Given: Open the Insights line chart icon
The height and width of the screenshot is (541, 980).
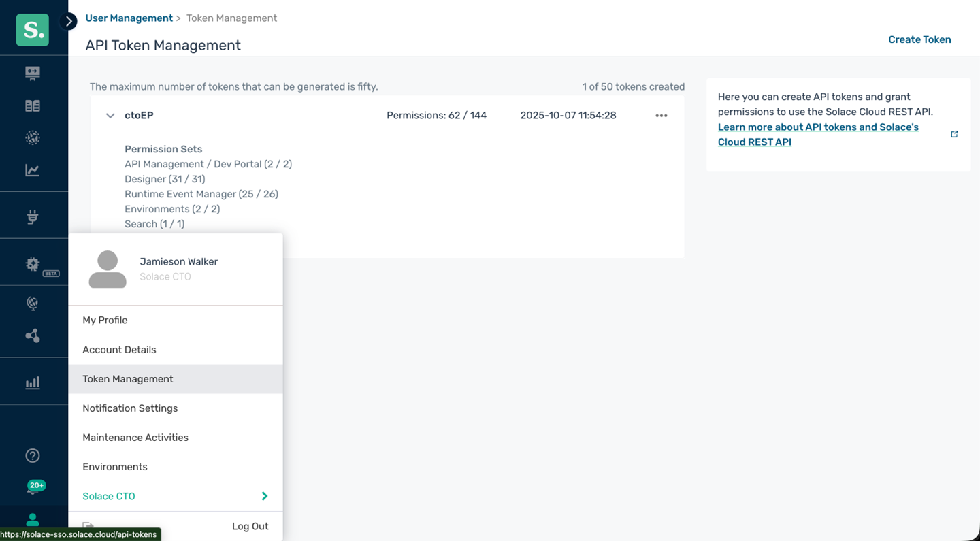Looking at the screenshot, I should pyautogui.click(x=33, y=170).
